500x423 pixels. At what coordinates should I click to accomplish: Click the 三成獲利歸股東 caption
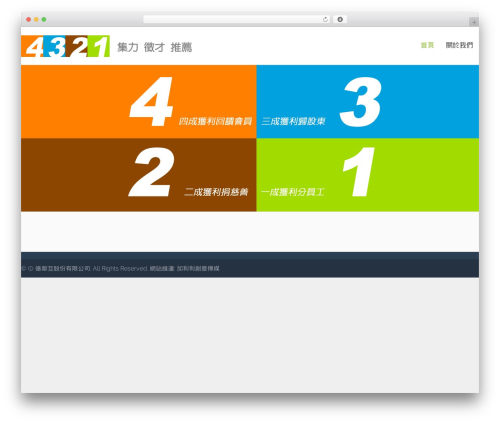click(293, 121)
